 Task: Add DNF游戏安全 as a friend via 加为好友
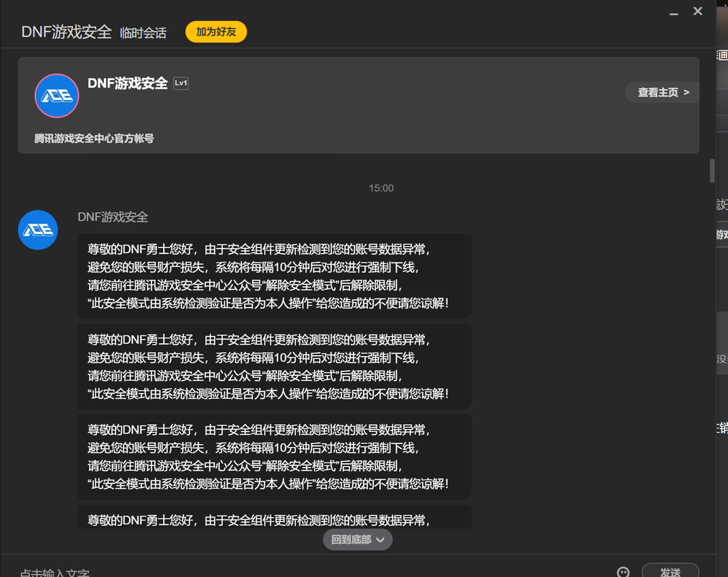pos(216,32)
